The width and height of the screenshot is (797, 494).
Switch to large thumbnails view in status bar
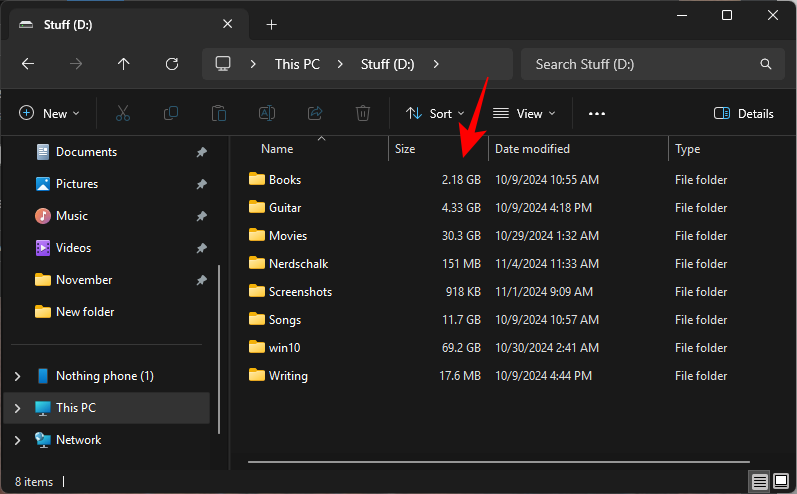781,482
